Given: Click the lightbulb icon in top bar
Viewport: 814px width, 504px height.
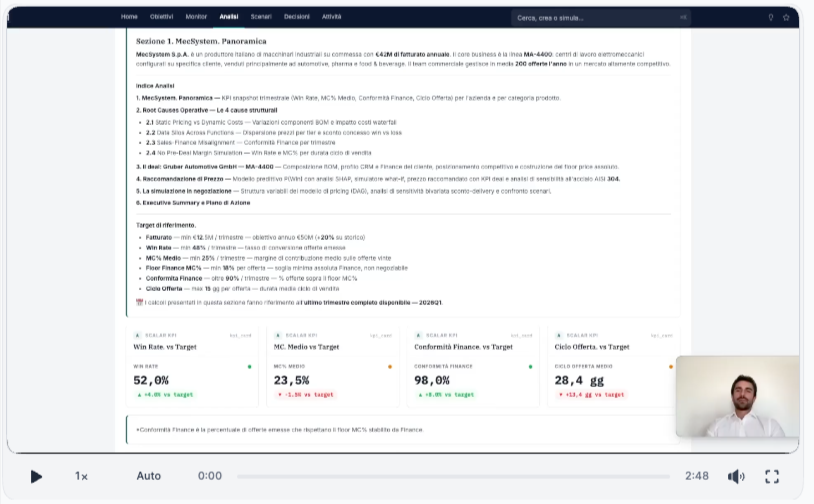Looking at the screenshot, I should click(770, 18).
